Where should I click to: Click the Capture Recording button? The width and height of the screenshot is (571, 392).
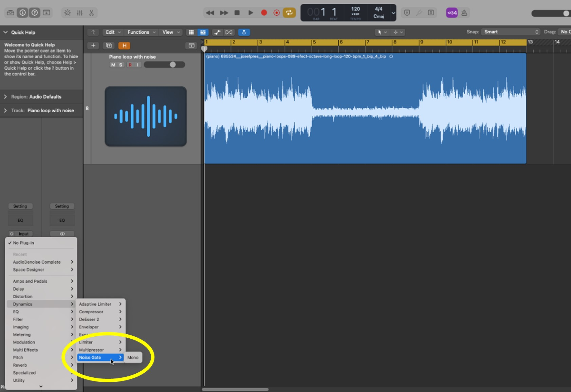pyautogui.click(x=277, y=13)
